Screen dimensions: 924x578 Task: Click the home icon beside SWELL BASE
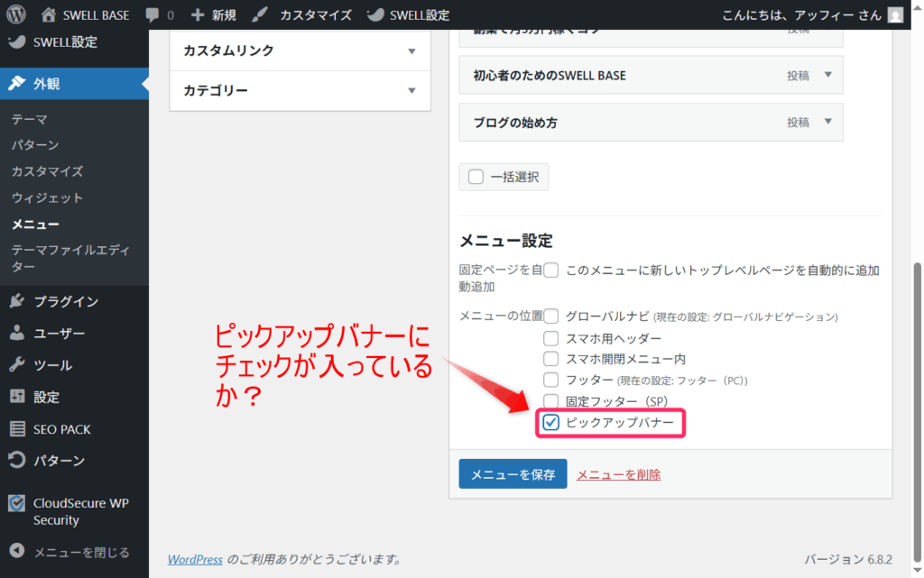click(x=49, y=14)
